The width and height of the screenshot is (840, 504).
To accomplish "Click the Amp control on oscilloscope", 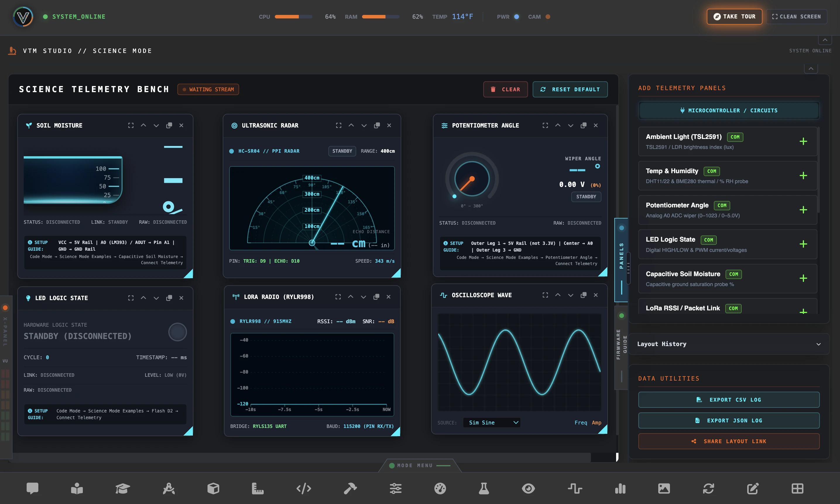I will [596, 422].
